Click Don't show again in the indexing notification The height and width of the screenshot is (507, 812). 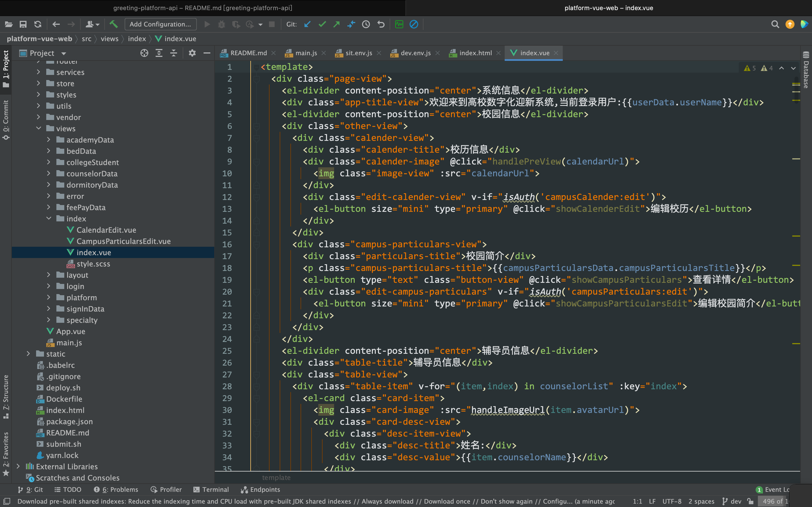click(506, 501)
